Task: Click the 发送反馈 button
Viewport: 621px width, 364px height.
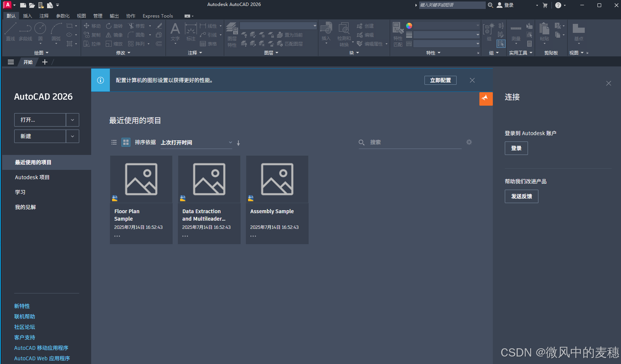Action: click(522, 196)
